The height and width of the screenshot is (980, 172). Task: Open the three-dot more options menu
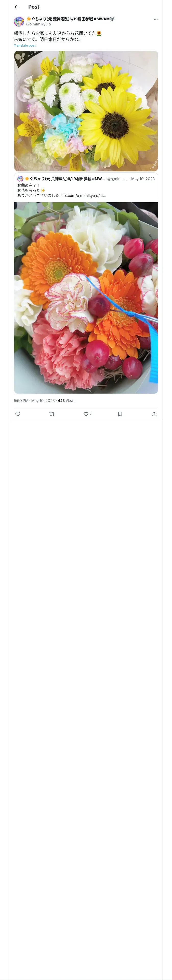pyautogui.click(x=156, y=19)
